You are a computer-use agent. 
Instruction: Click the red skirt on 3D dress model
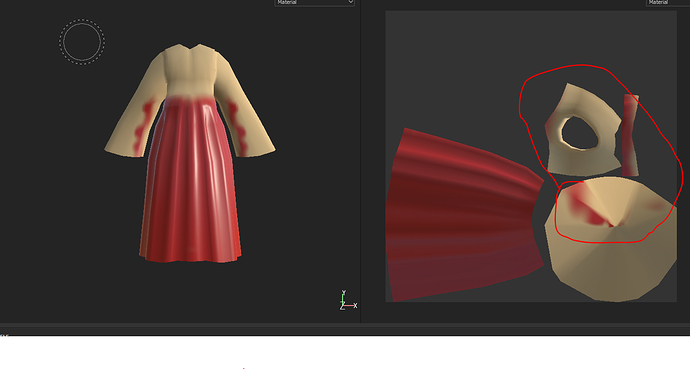191,185
